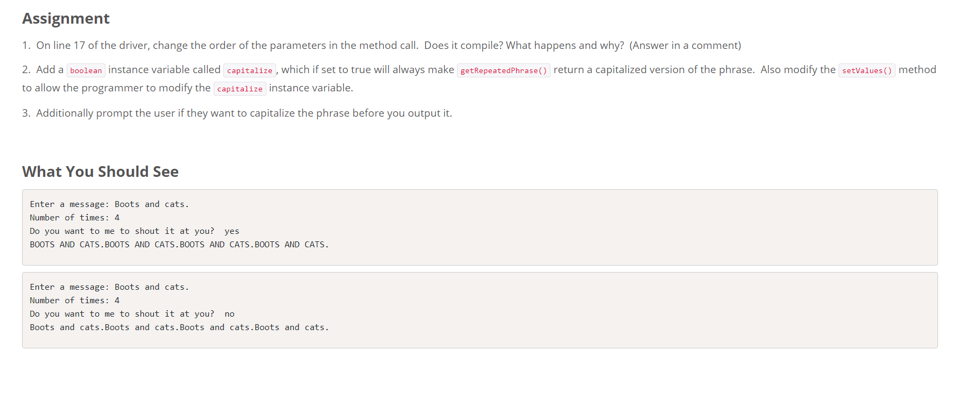The image size is (980, 393).
Task: Click the What You Should See heading
Action: click(x=100, y=172)
